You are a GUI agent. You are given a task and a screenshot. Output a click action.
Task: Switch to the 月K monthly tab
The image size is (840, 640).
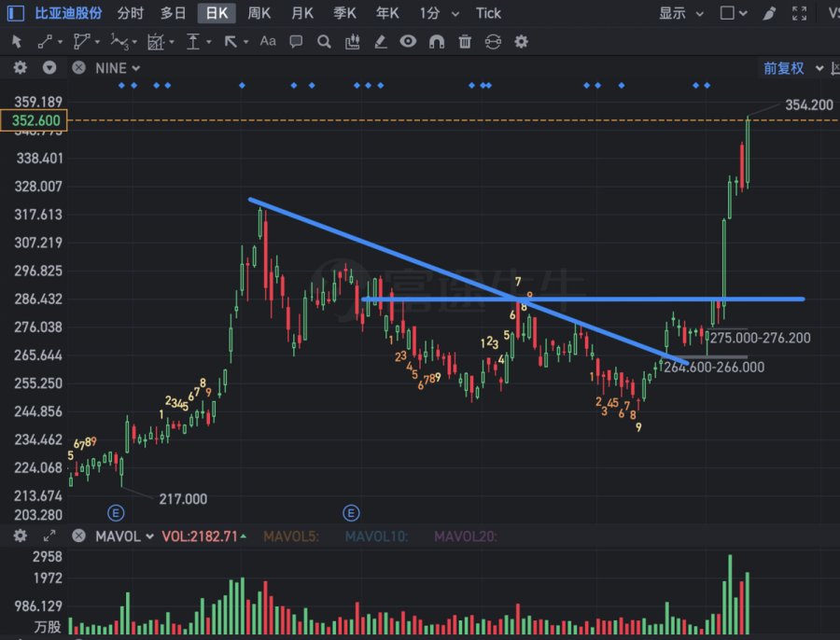tap(302, 13)
